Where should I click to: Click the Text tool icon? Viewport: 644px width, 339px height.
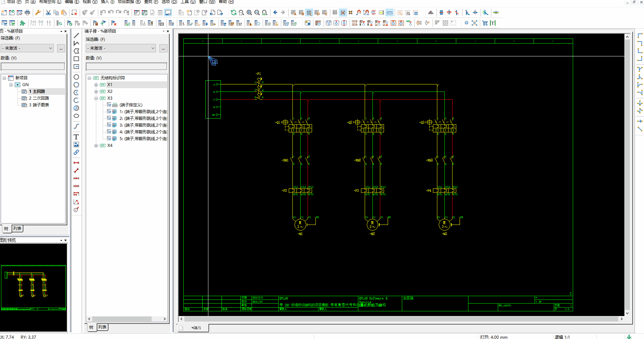[76, 137]
